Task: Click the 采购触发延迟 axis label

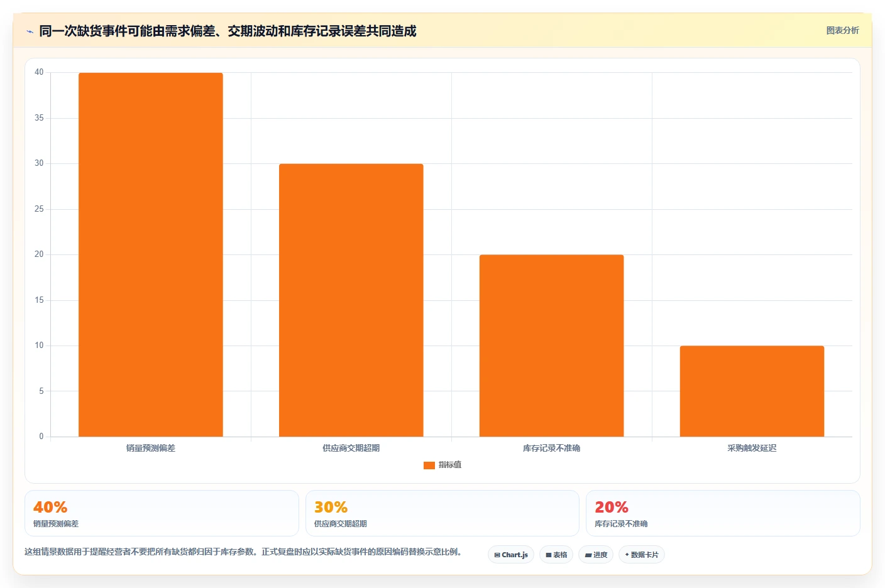Action: click(752, 448)
